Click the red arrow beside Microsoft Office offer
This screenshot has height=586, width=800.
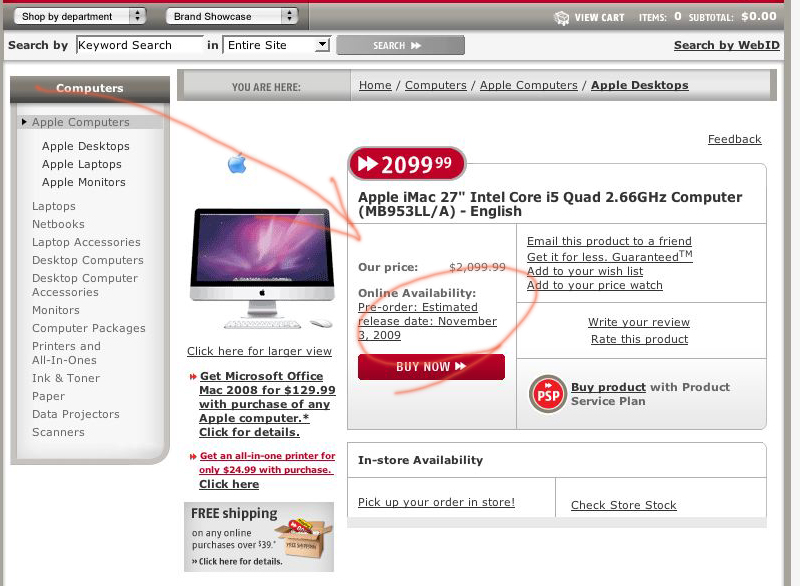pyautogui.click(x=193, y=377)
